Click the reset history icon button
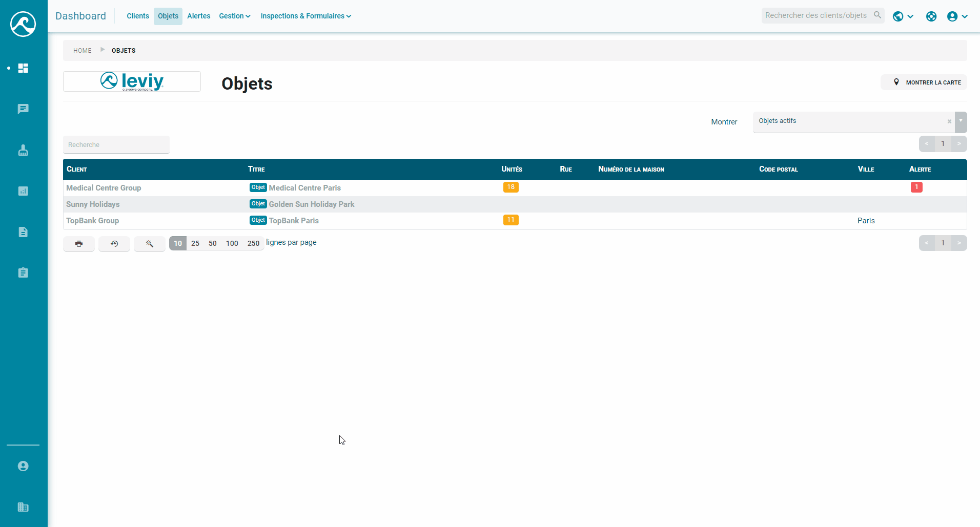Image resolution: width=980 pixels, height=527 pixels. (114, 244)
